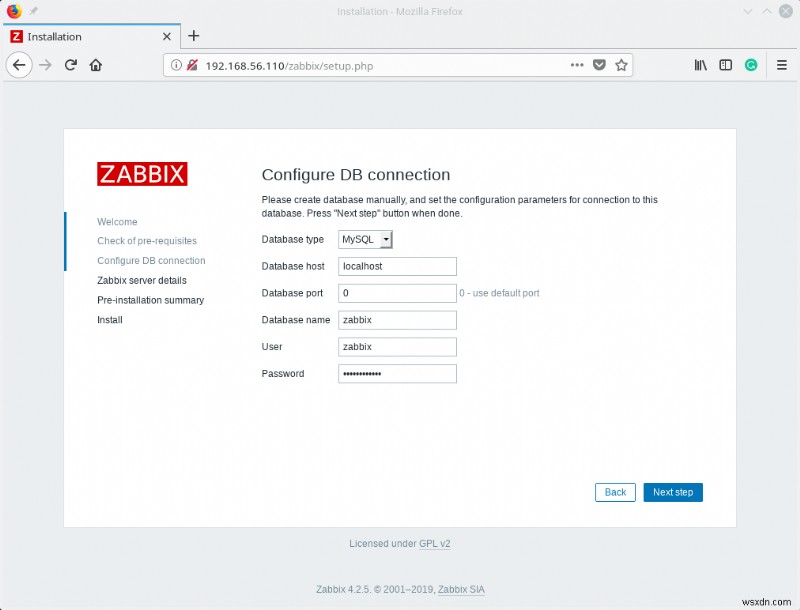Viewport: 800px width, 610px height.
Task: Click the green Grammarly extension icon
Action: point(751,65)
